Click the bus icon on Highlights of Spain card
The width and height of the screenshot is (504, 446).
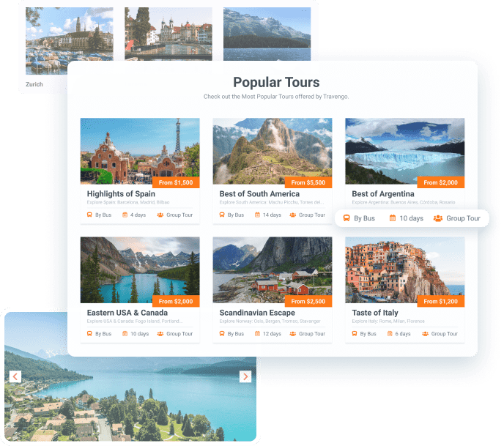(89, 215)
